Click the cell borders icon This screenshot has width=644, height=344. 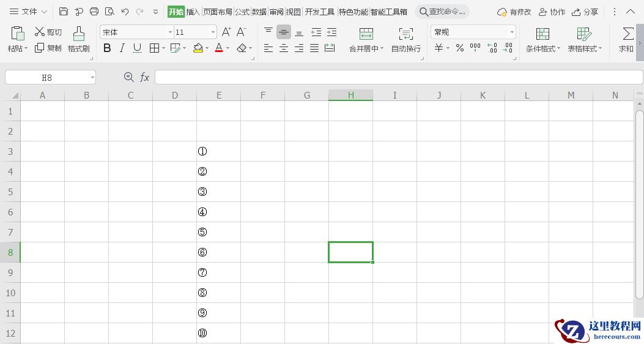coord(154,48)
